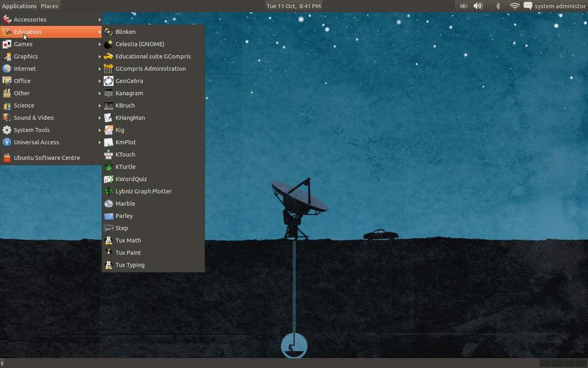Expand the Office submenu arrow

coord(100,81)
